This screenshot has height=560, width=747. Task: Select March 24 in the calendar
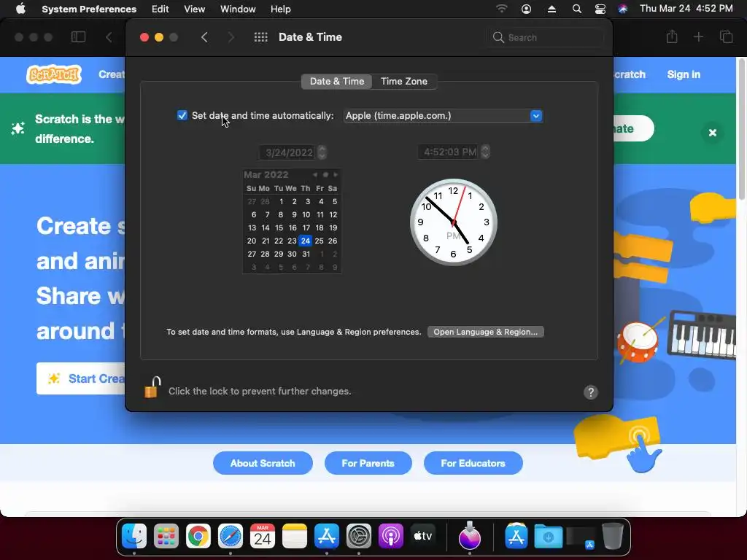click(x=306, y=241)
